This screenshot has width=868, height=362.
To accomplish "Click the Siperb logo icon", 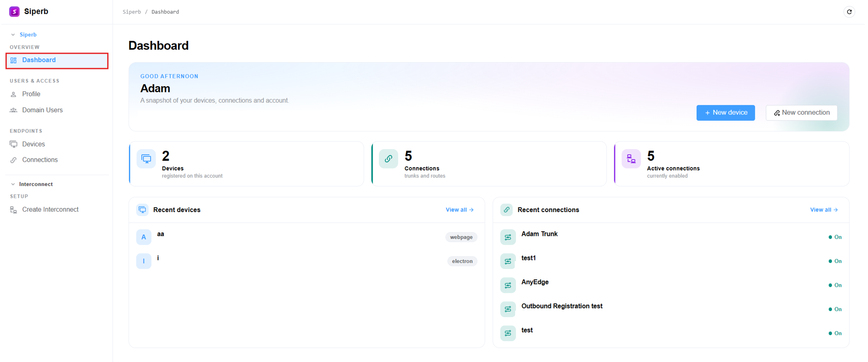I will pos(14,11).
